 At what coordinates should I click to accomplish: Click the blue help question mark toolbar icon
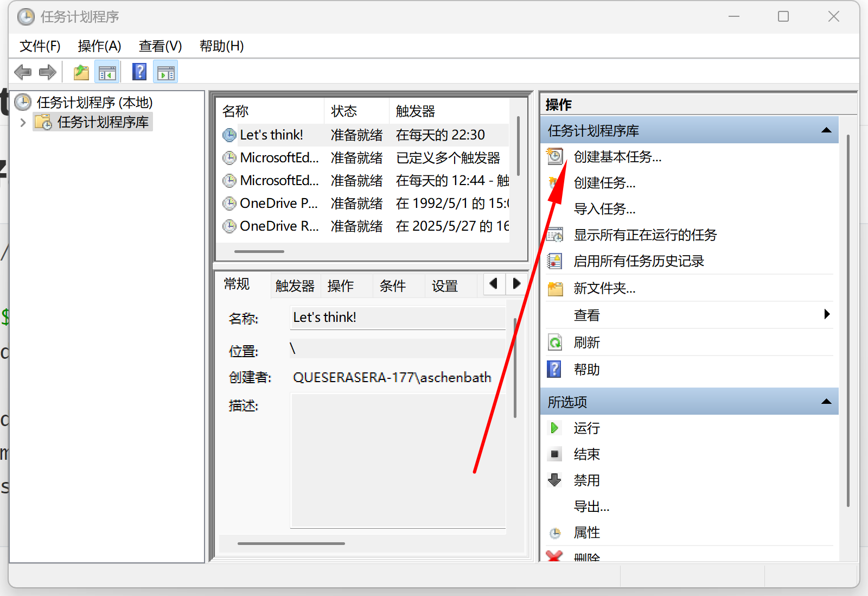(139, 72)
